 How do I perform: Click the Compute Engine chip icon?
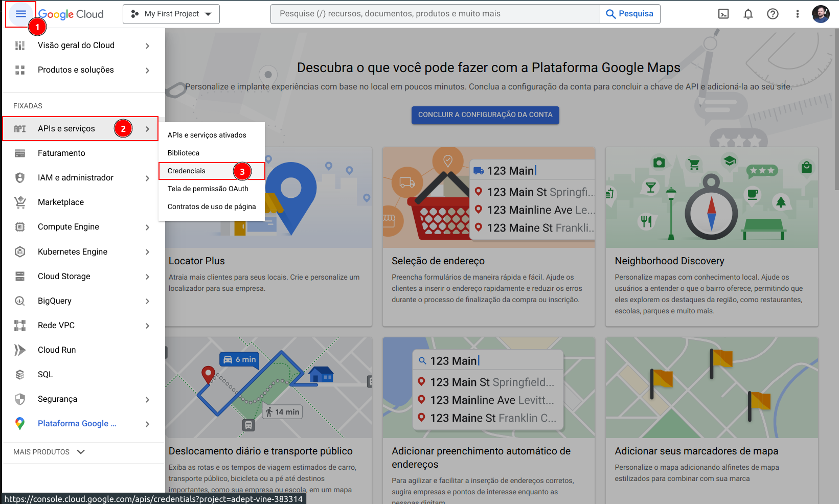[20, 227]
